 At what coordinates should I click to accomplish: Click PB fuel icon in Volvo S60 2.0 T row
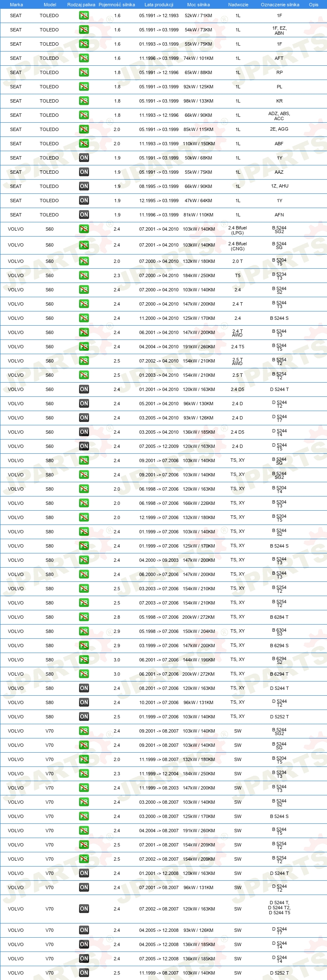[84, 261]
